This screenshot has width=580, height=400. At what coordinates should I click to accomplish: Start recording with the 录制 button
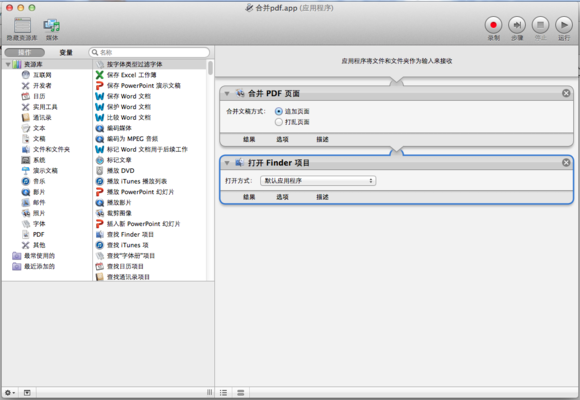pyautogui.click(x=493, y=25)
